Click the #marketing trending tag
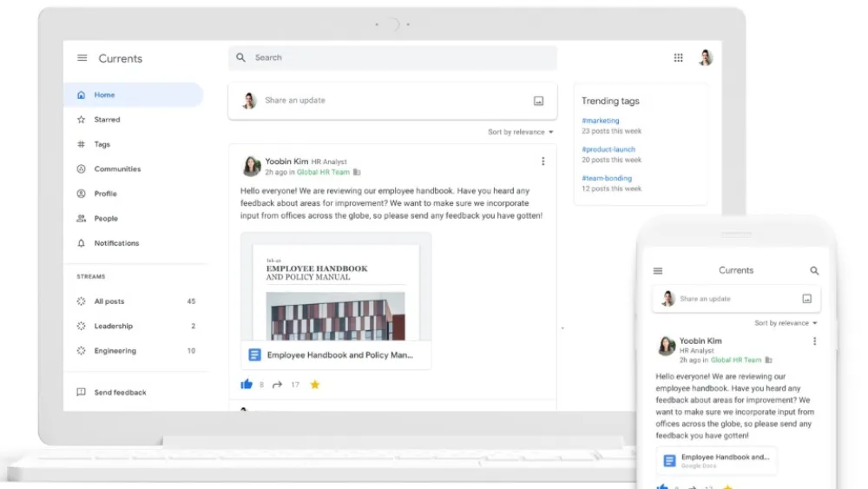 click(x=601, y=120)
